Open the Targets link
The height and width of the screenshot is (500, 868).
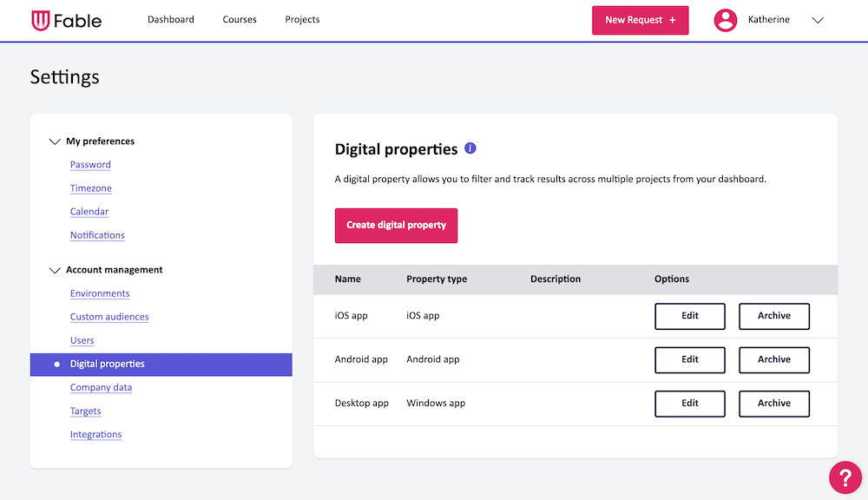[85, 411]
